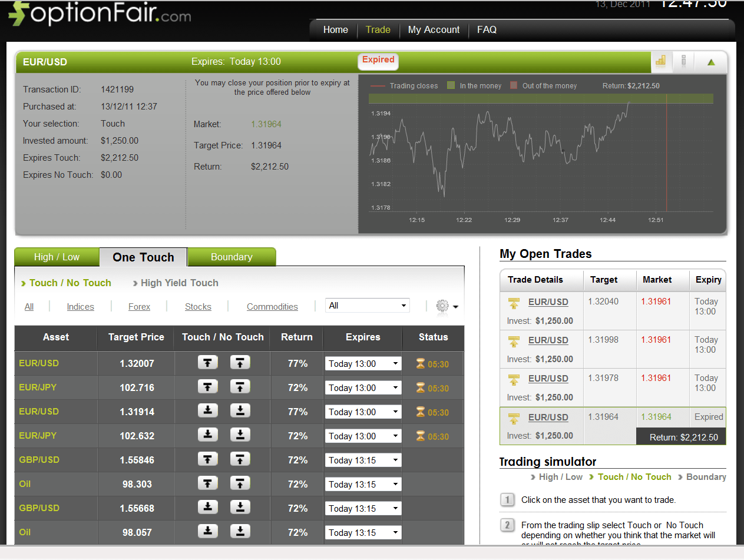Click the High Yield Touch link
Image resolution: width=744 pixels, height=560 pixels.
point(179,283)
